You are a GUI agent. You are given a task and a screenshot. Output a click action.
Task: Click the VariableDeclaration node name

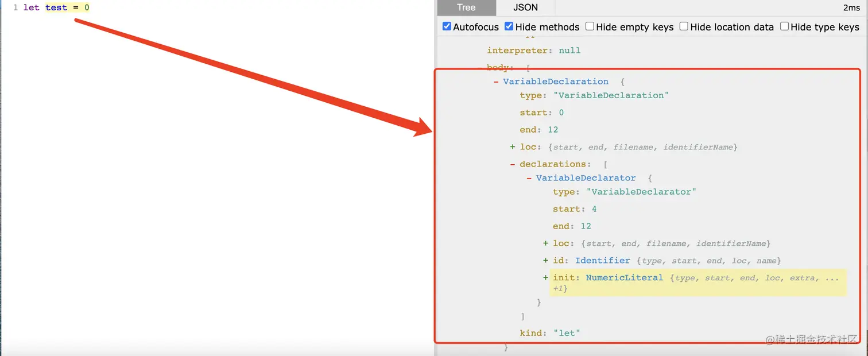click(x=556, y=82)
